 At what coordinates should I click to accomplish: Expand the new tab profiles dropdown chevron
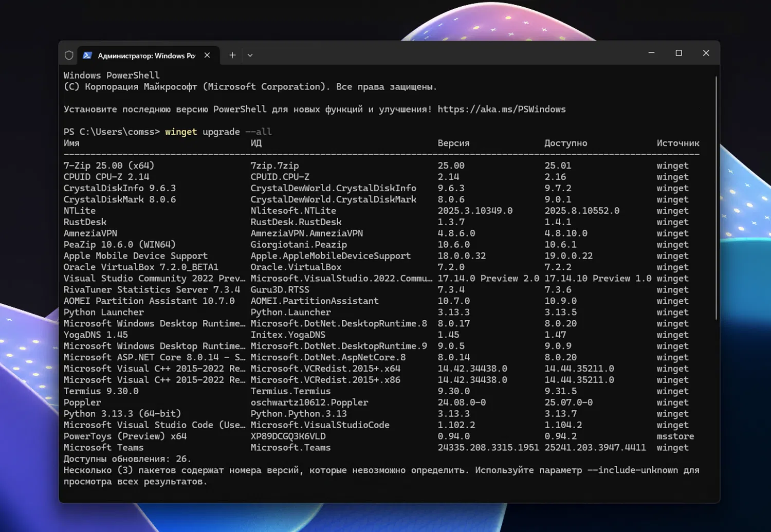(250, 56)
